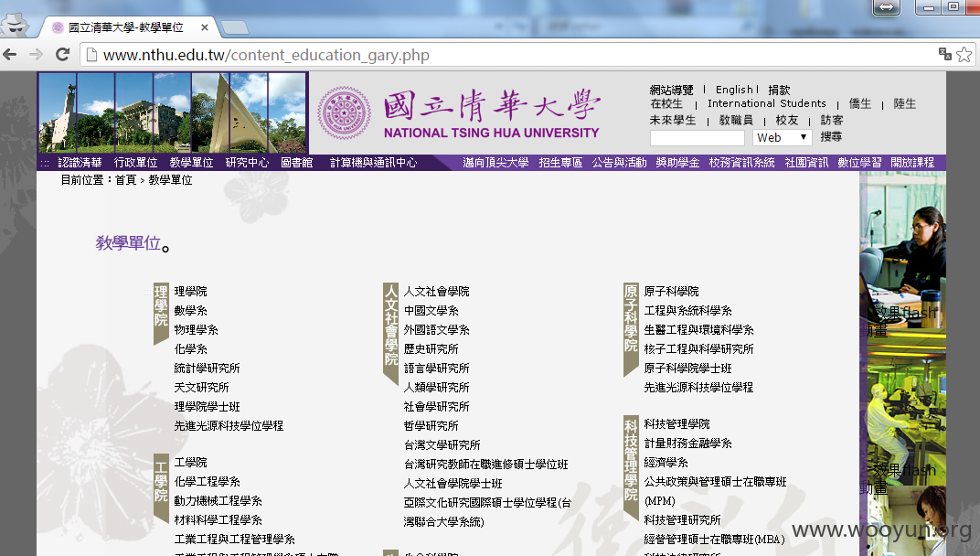Screen dimensions: 980x556
Task: Go to 招生專區 link
Action: tap(560, 163)
